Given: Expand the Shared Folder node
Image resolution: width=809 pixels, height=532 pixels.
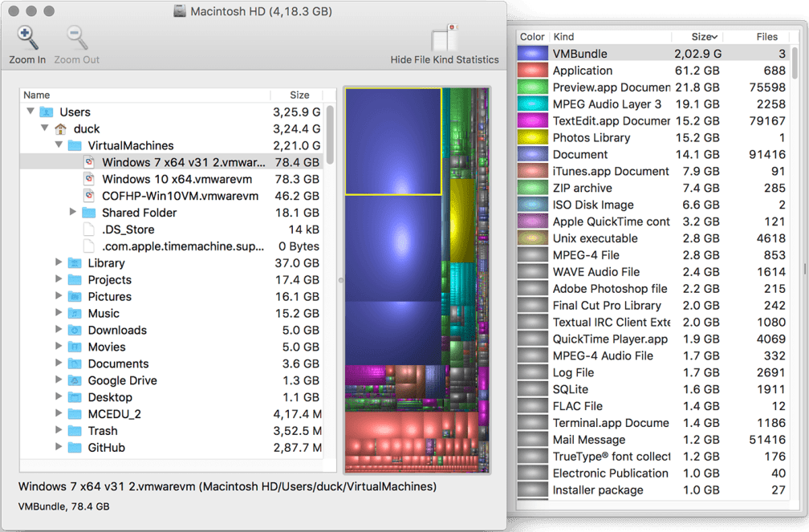Looking at the screenshot, I should (x=73, y=212).
